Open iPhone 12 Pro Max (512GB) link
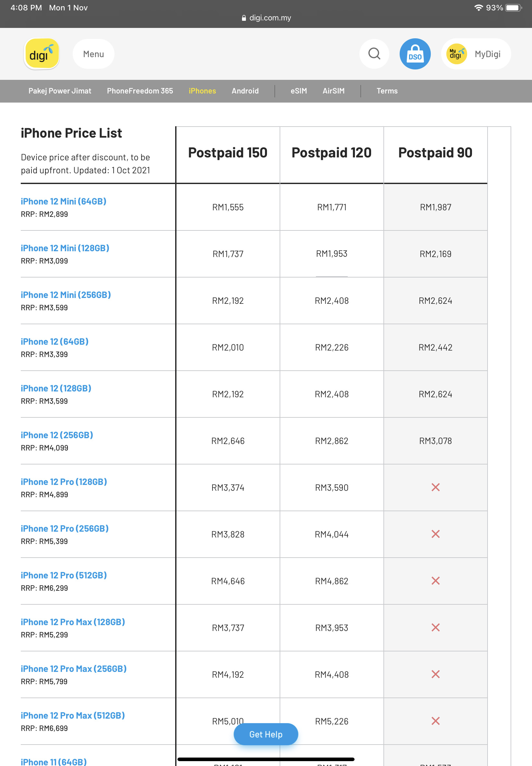Image resolution: width=532 pixels, height=766 pixels. point(73,715)
